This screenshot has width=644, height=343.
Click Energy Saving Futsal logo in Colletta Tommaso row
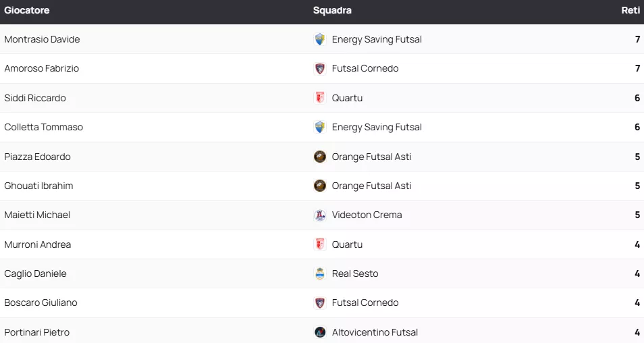coord(320,127)
